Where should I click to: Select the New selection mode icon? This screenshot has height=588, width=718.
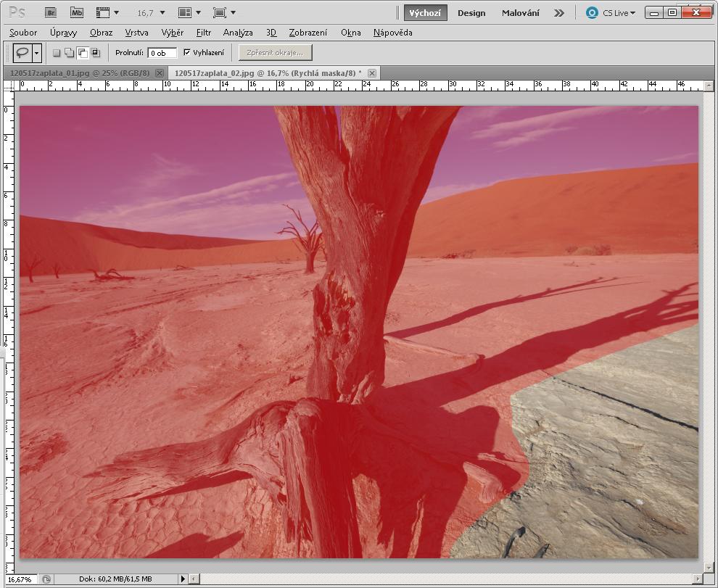tap(57, 53)
